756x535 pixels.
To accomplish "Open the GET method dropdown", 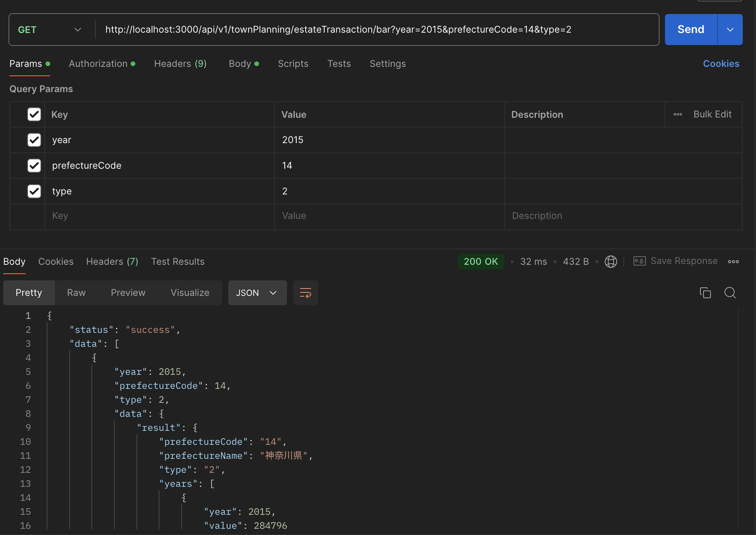I will coord(50,30).
